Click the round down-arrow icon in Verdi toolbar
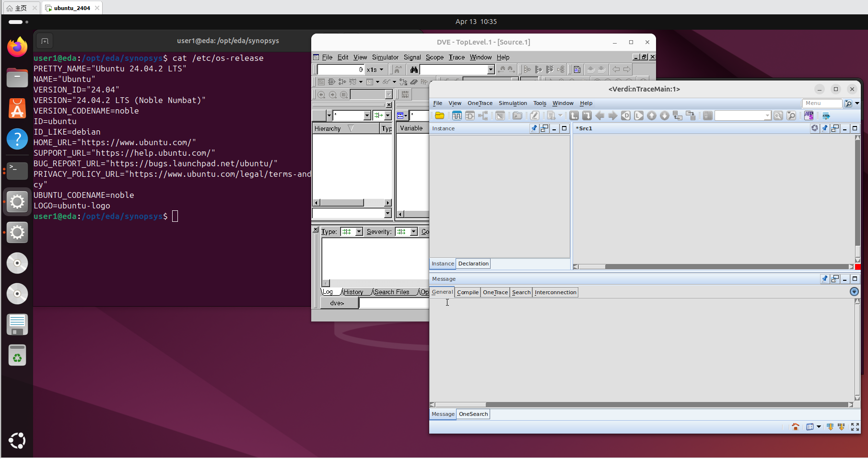The image size is (868, 459). click(x=665, y=115)
